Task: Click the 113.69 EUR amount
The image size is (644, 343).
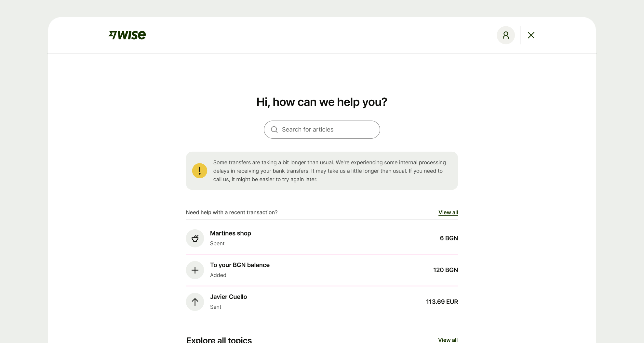Action: 442,302
